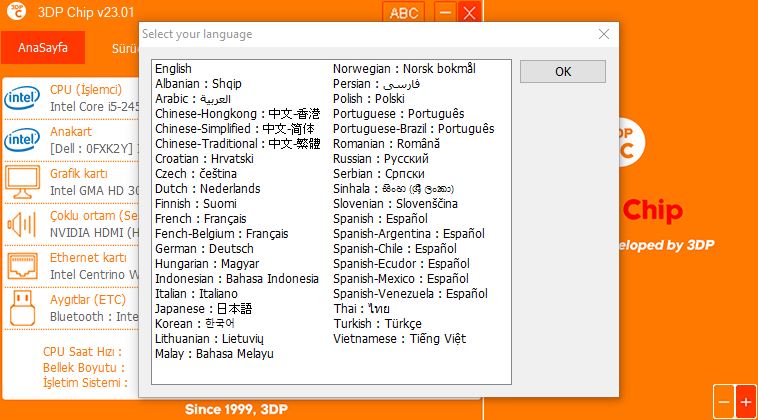
Task: Pick Indonesian : Bahasa Indonesia
Action: 237,278
